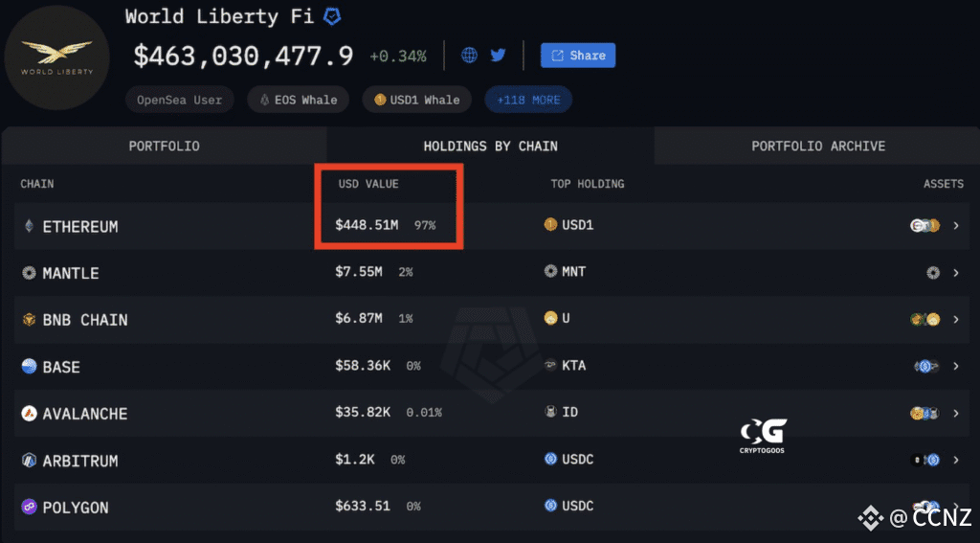Click the BNB Chain row's asset icons
Image resolution: width=980 pixels, height=543 pixels.
925,320
